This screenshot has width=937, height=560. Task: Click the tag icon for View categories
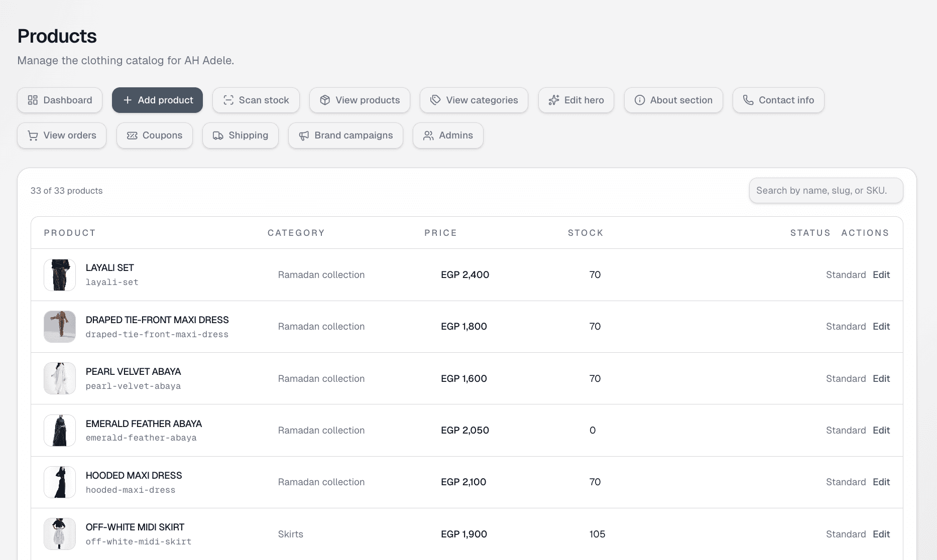435,100
